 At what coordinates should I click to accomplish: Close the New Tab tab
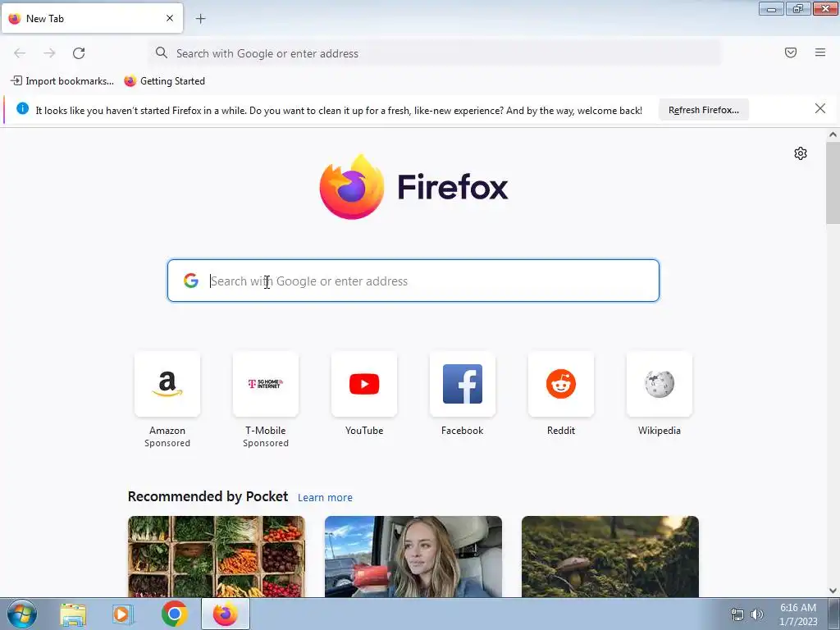(x=170, y=18)
